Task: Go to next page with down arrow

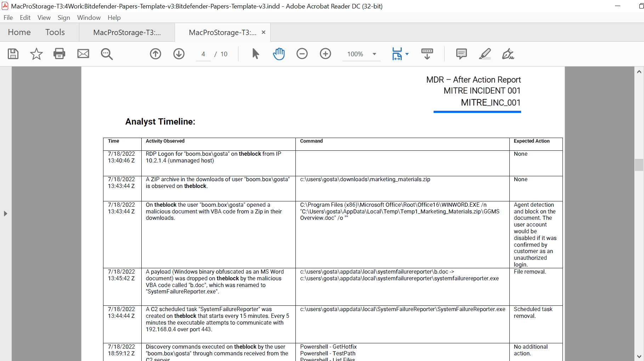Action: tap(179, 54)
